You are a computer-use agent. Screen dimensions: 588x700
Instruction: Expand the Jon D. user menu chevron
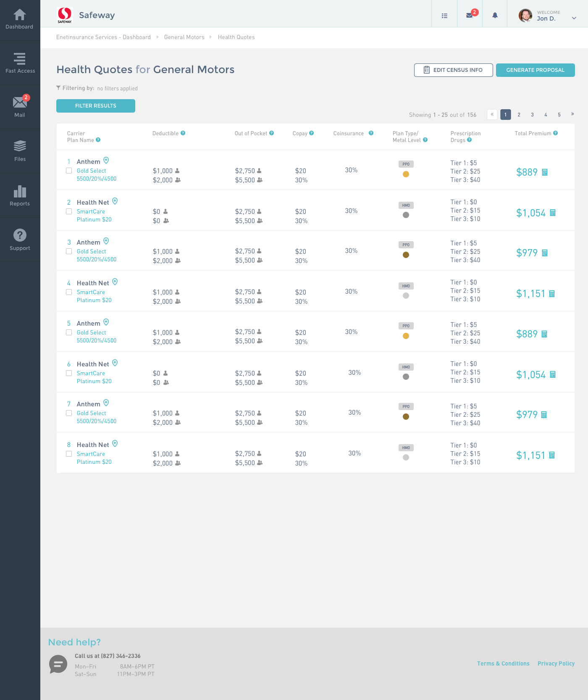click(x=574, y=18)
